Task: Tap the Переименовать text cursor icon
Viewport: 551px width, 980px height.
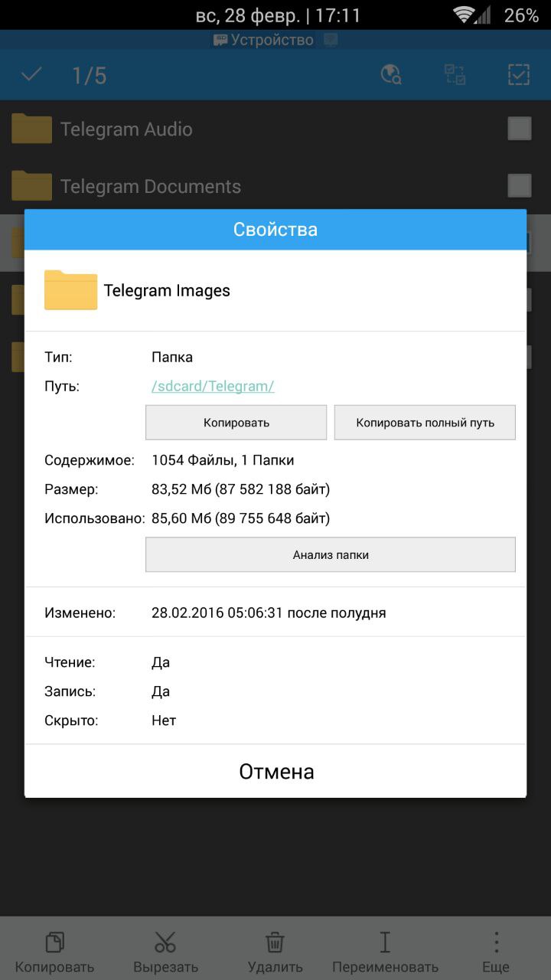Action: 385,941
